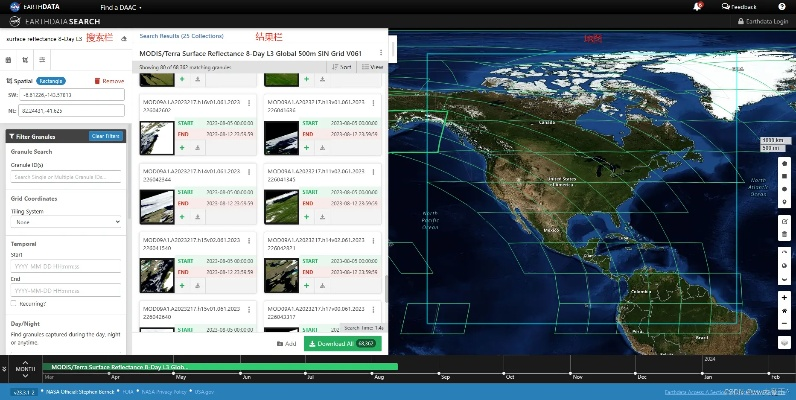Open the notifications bell icon
Screen dimensions: 796x400
pyautogui.click(x=696, y=6)
